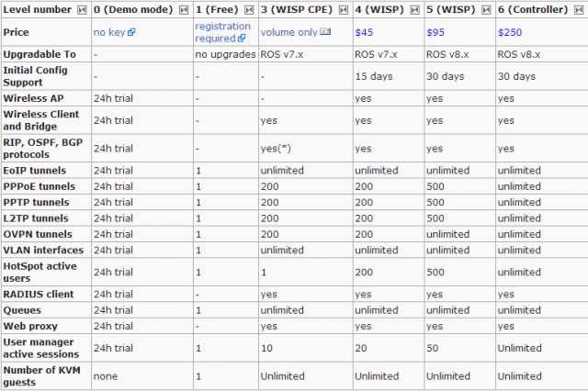Click the $250 price link

pyautogui.click(x=510, y=32)
